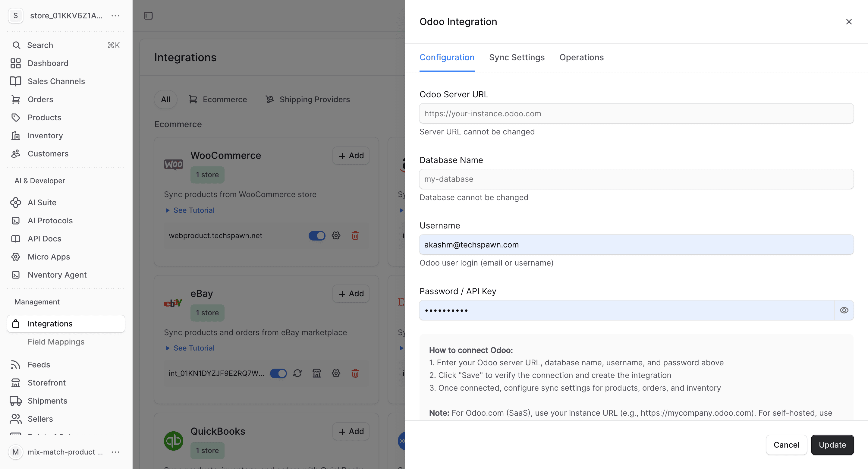868x469 pixels.
Task: Click eBay 1 store badge
Action: pyautogui.click(x=207, y=313)
